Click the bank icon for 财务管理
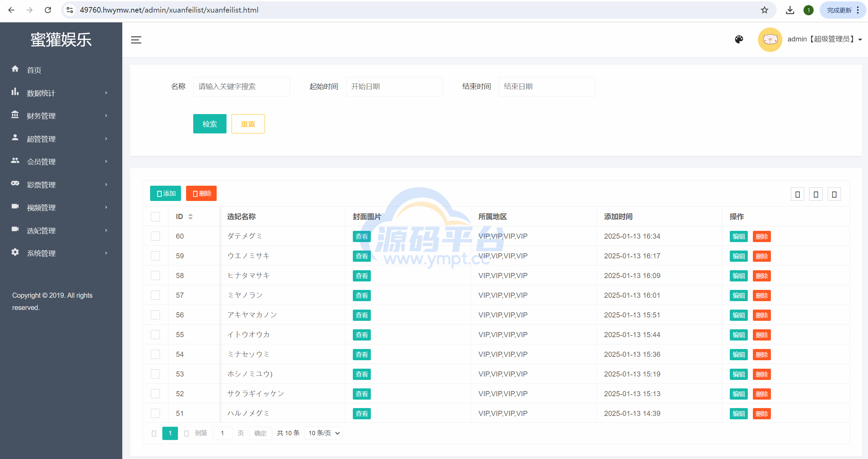 point(15,114)
